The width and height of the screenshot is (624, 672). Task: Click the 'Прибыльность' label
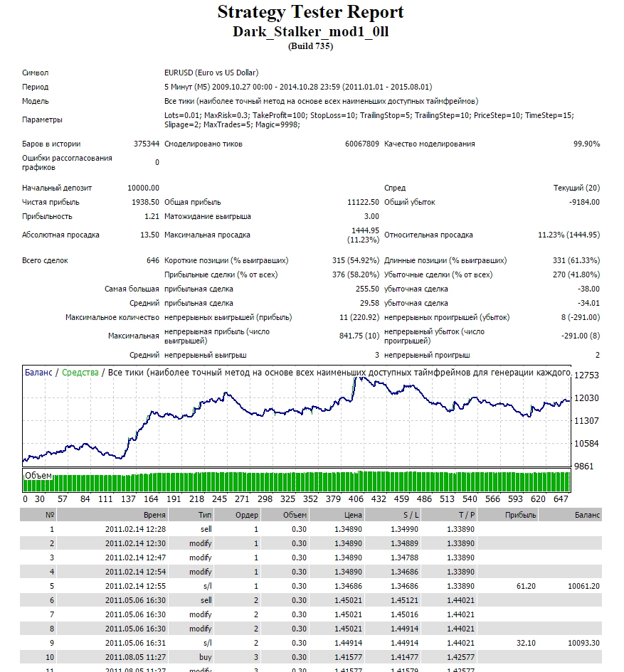pos(47,217)
